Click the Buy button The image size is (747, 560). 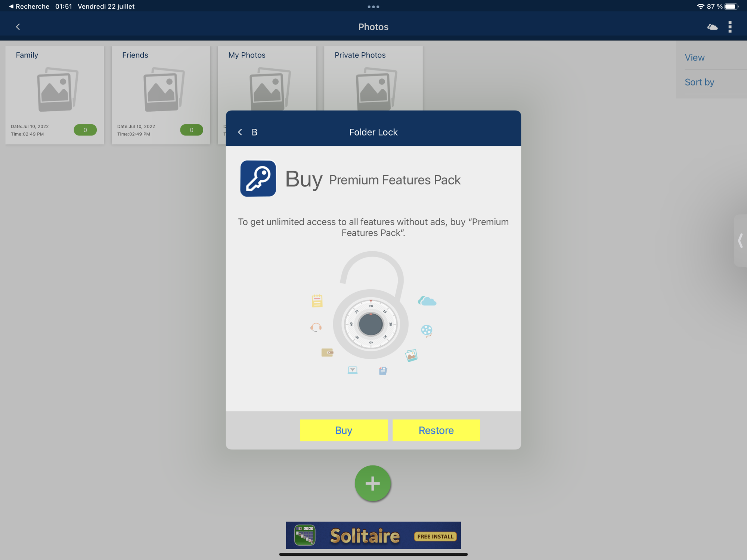pos(344,430)
